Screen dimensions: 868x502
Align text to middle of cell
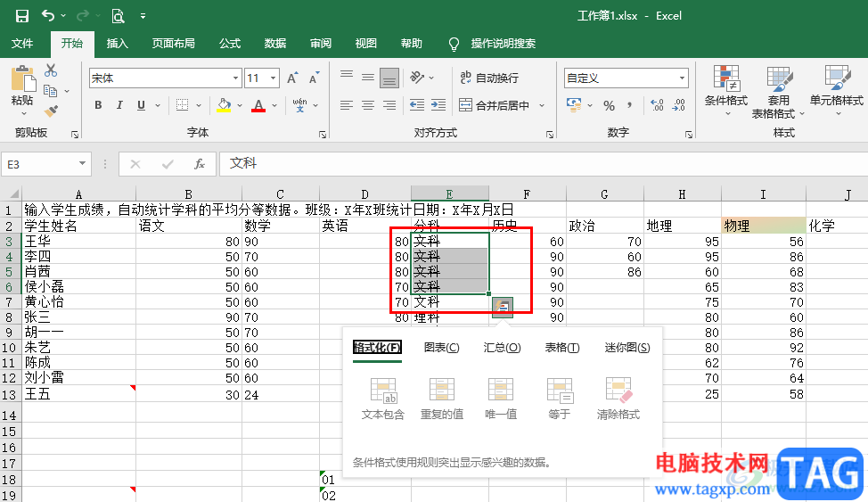pyautogui.click(x=367, y=78)
